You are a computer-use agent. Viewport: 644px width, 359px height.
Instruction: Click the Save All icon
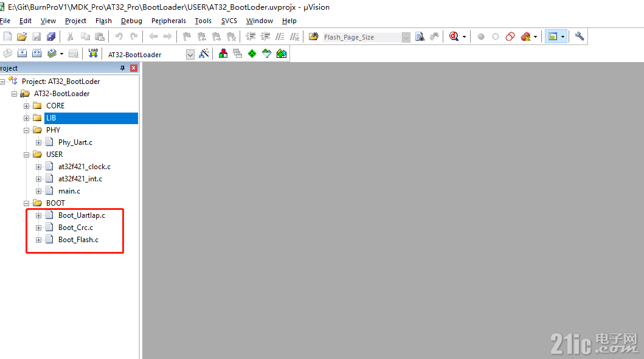coord(51,37)
